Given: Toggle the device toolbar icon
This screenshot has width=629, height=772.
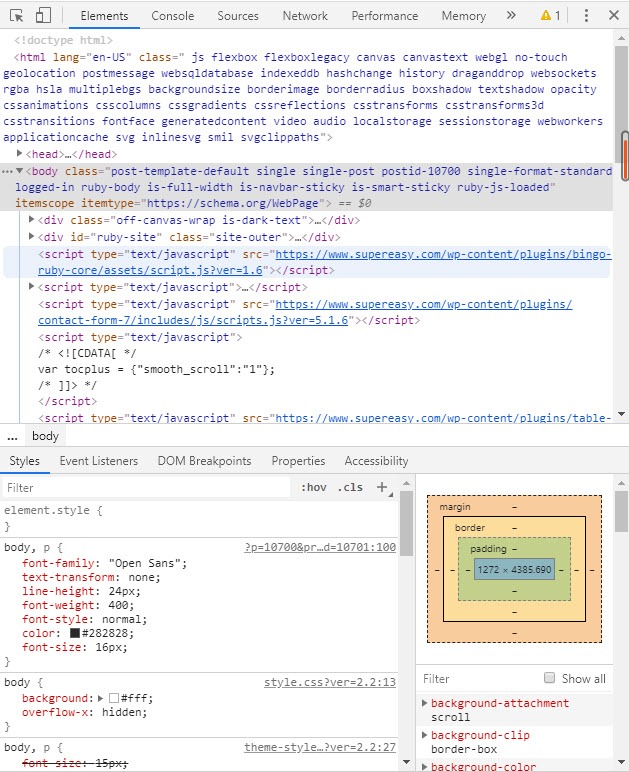Looking at the screenshot, I should point(43,15).
